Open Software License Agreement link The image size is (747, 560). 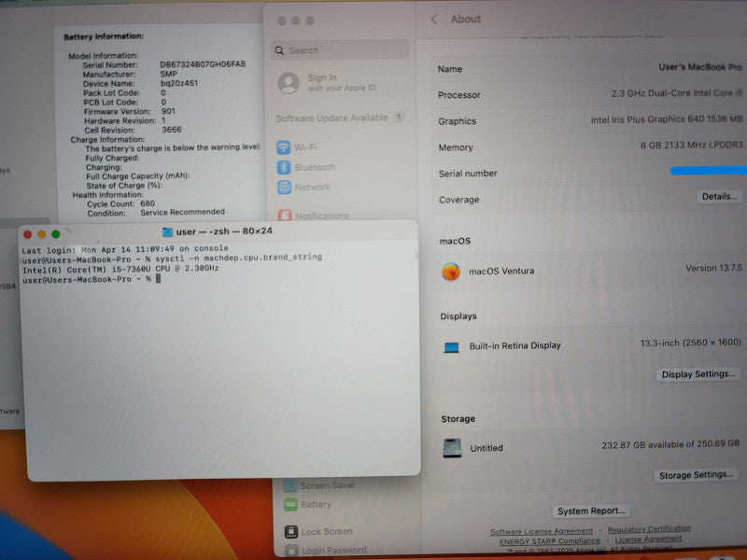pyautogui.click(x=542, y=531)
